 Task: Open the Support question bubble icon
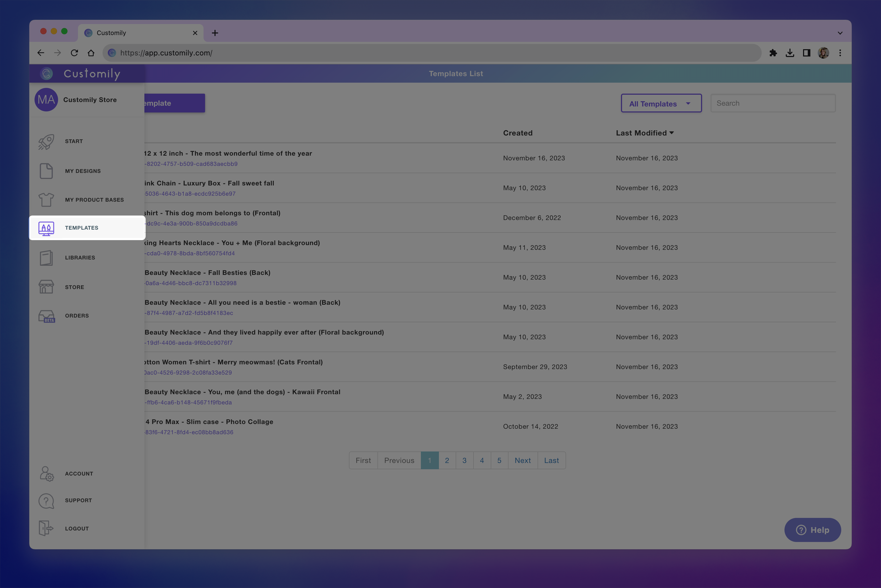[46, 501]
